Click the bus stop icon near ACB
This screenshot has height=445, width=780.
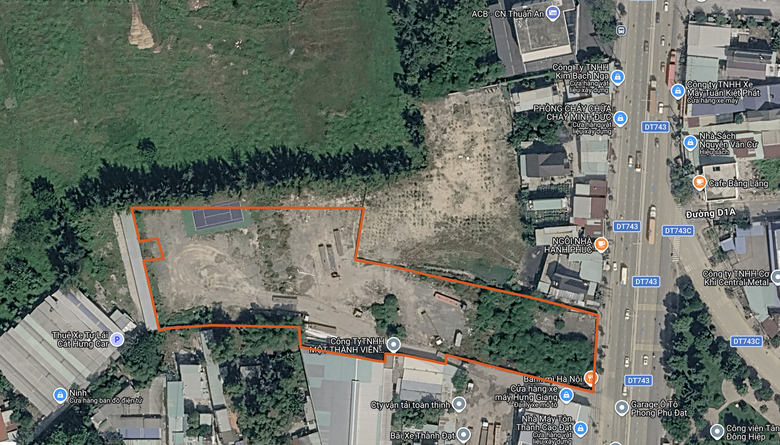tap(621, 30)
